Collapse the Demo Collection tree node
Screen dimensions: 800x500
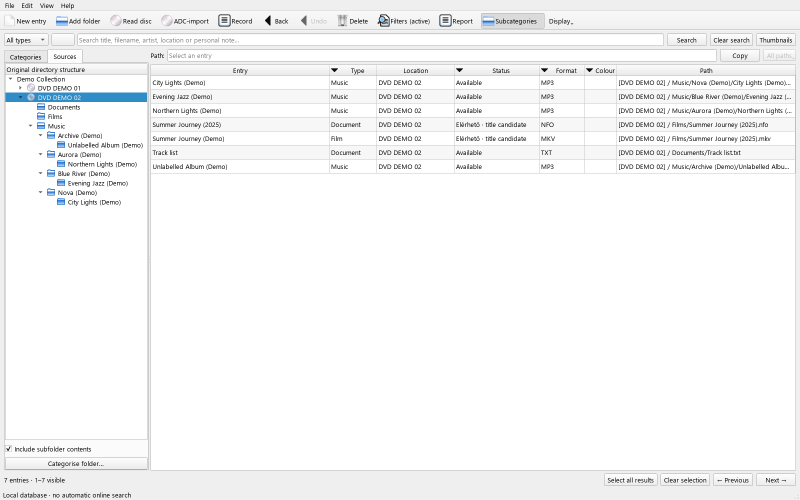(11, 79)
